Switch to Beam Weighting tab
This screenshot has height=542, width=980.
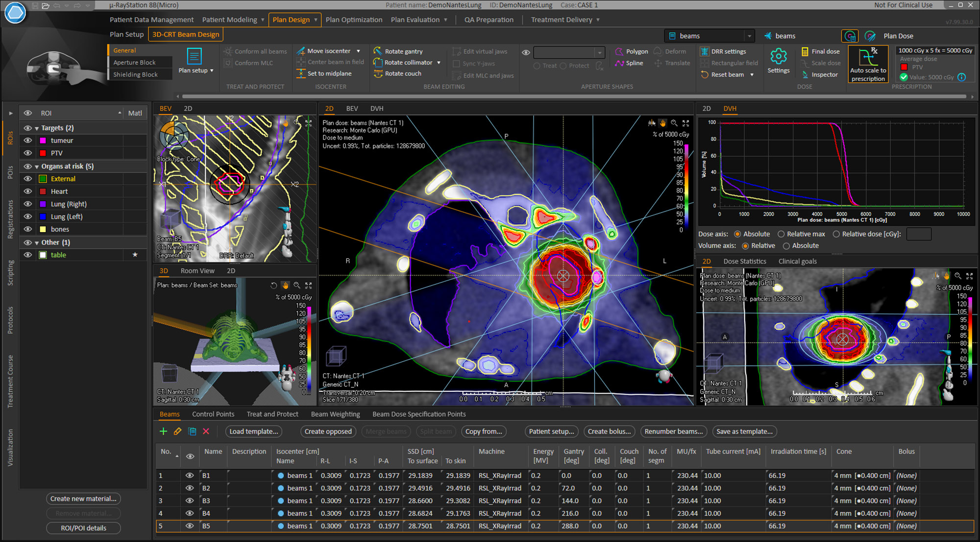pyautogui.click(x=335, y=414)
